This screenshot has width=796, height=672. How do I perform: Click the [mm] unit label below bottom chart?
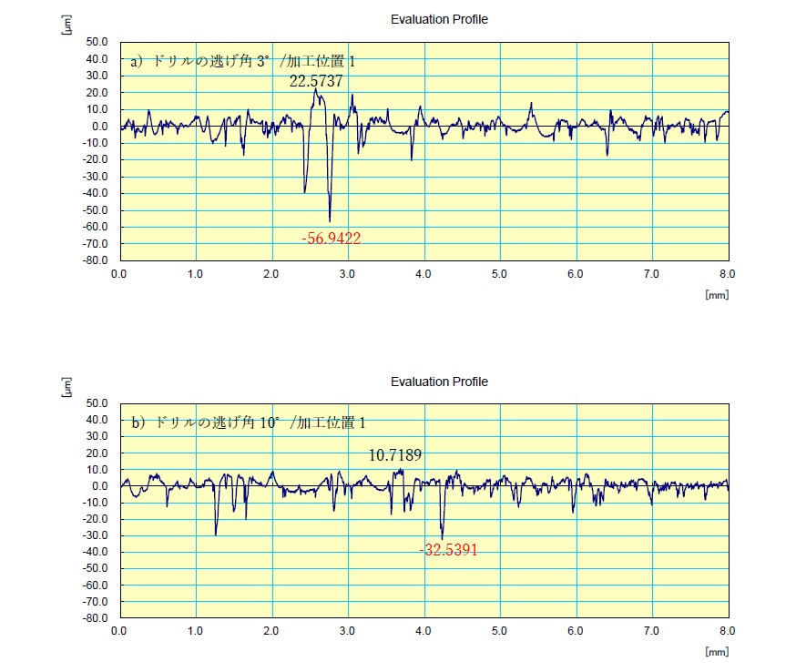(717, 651)
